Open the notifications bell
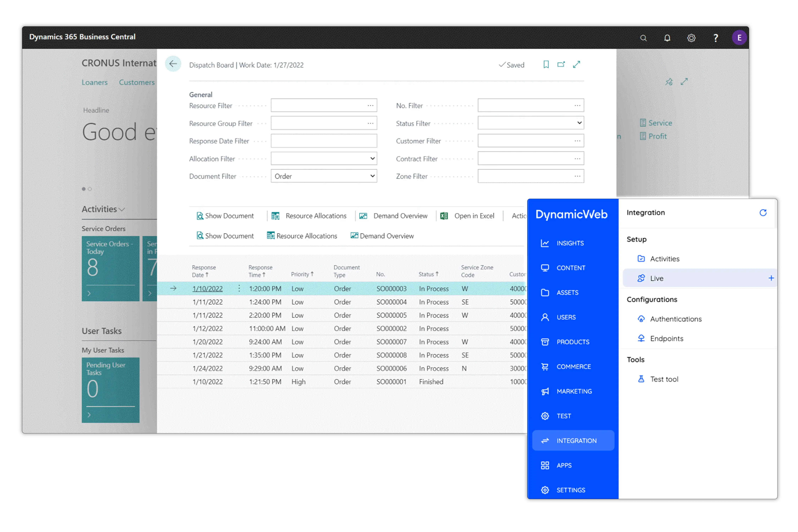 click(x=667, y=38)
